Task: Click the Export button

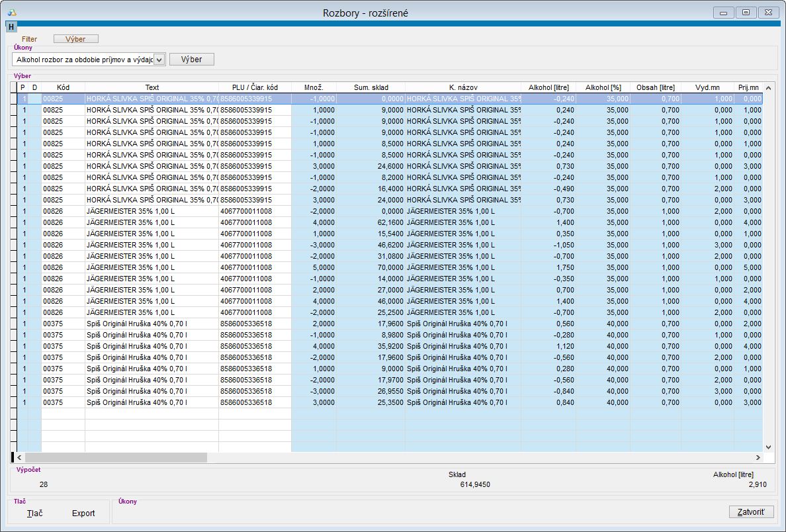Action: tap(83, 513)
